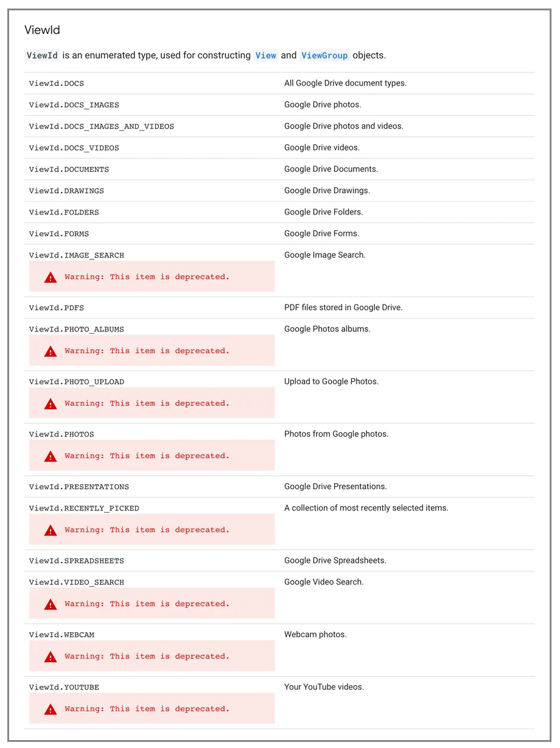Click 'Upload to Google Photos.' description
The image size is (560, 748).
point(331,381)
